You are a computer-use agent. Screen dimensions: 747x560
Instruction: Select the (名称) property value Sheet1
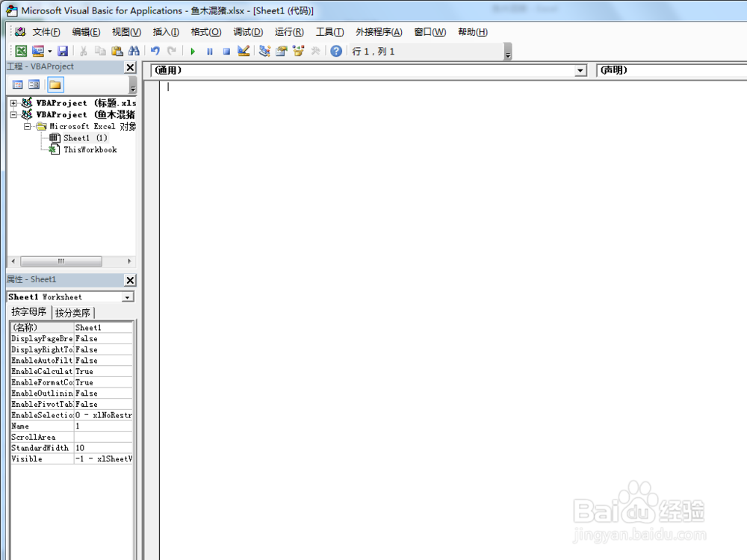[x=103, y=328]
